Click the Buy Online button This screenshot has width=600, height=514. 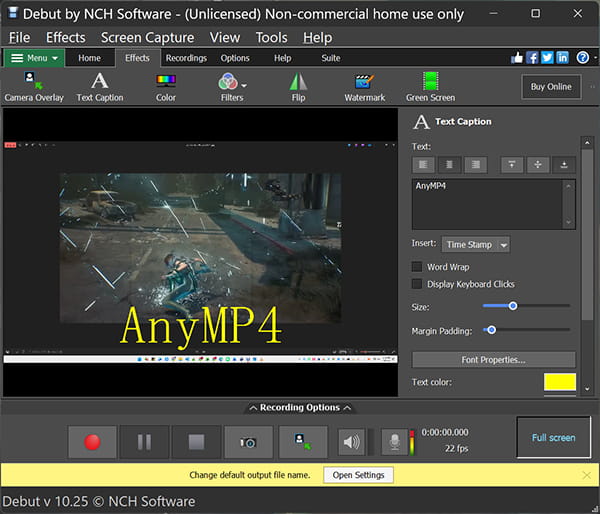[x=551, y=86]
